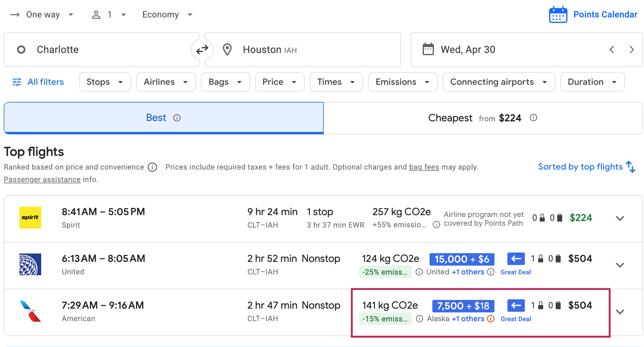Open the One way trip type dropdown
This screenshot has width=644, height=347.
coord(42,15)
